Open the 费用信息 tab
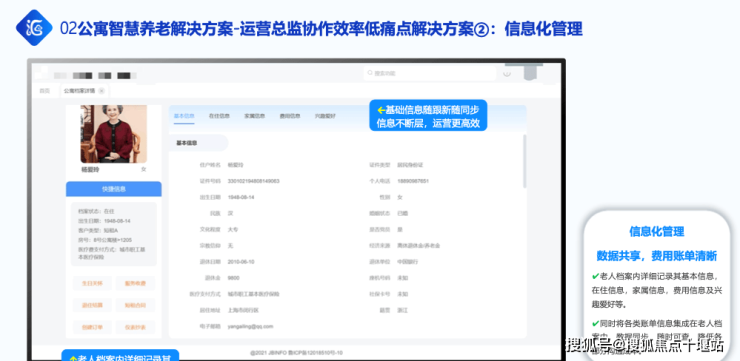The width and height of the screenshot is (740, 361). [290, 116]
